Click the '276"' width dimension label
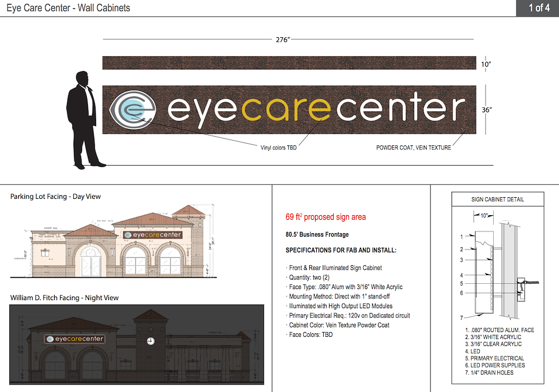 [282, 40]
